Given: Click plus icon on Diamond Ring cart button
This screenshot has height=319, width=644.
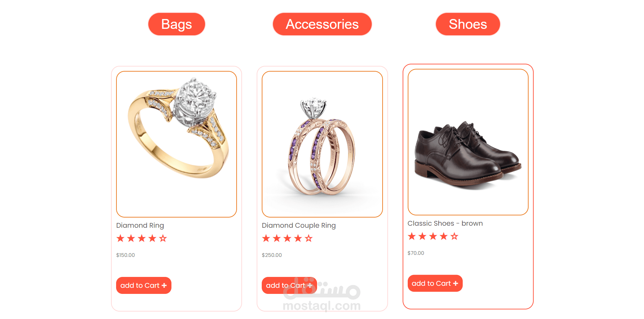Looking at the screenshot, I should 164,285.
